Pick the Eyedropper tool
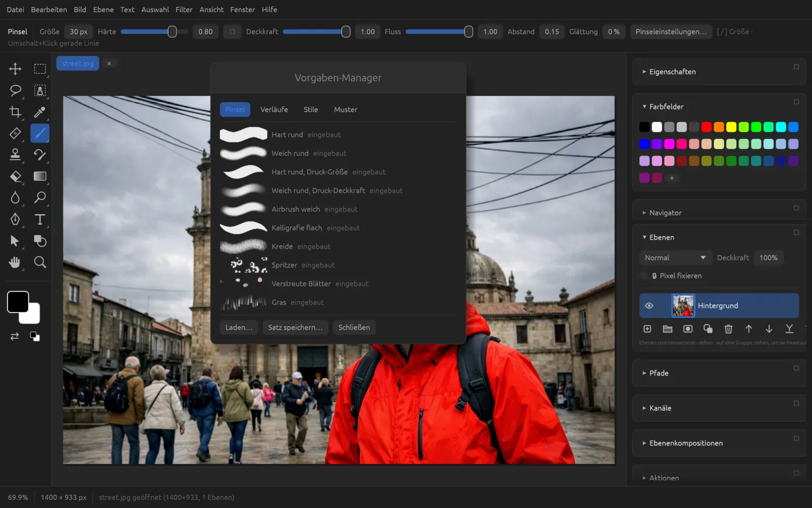 click(x=40, y=112)
